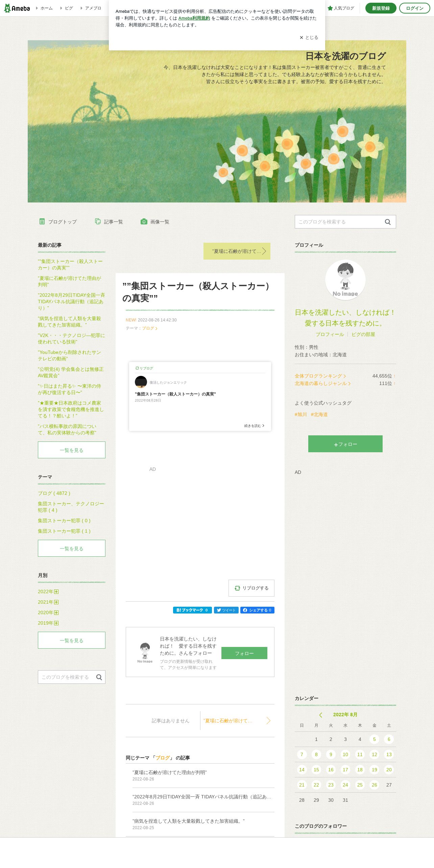Open latest article バス横転事故の原因について

(67, 429)
